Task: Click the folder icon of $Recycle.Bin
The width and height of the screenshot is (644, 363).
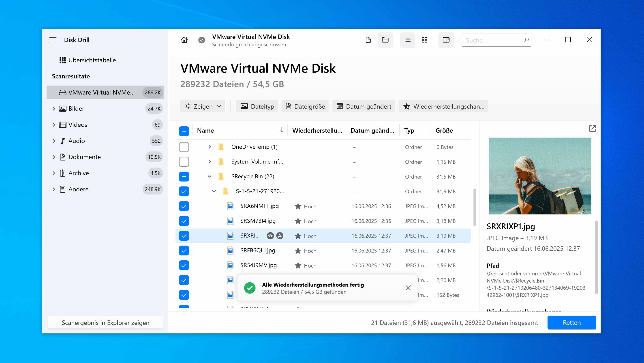Action: tap(221, 176)
